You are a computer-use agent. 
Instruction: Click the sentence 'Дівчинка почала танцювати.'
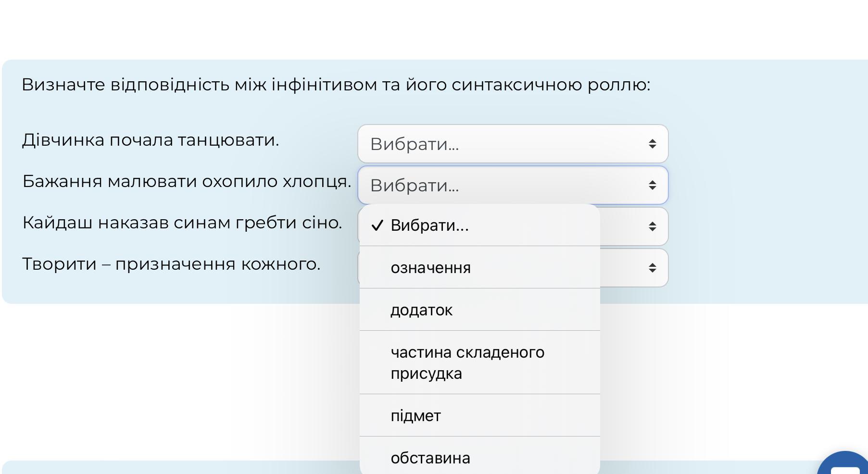(x=151, y=140)
